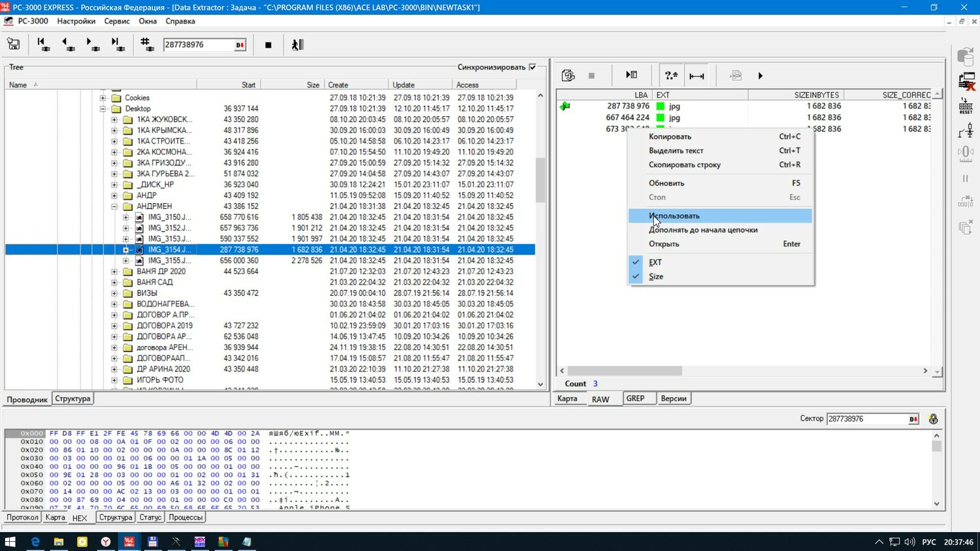Click the RESET counter icon in sidebar
980x551 pixels.
pos(966,106)
